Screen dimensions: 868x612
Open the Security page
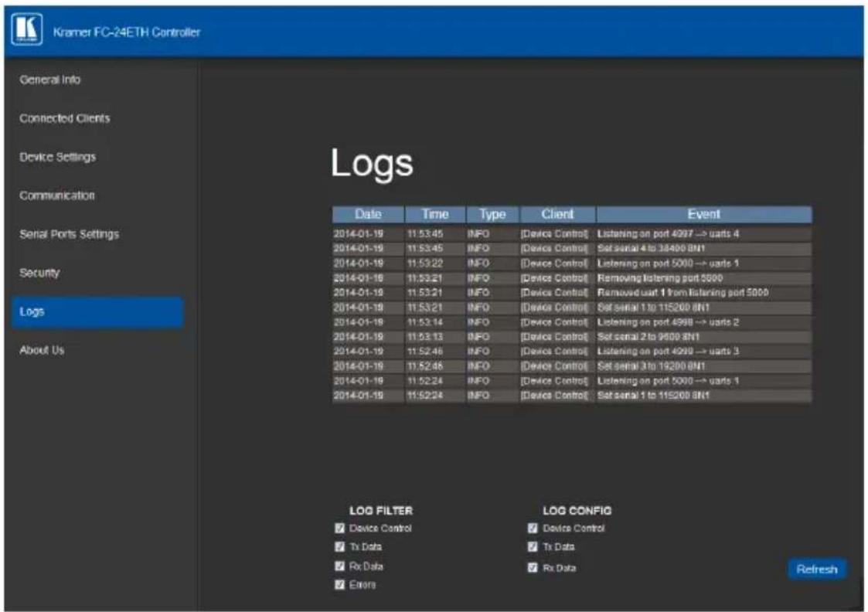pyautogui.click(x=39, y=273)
